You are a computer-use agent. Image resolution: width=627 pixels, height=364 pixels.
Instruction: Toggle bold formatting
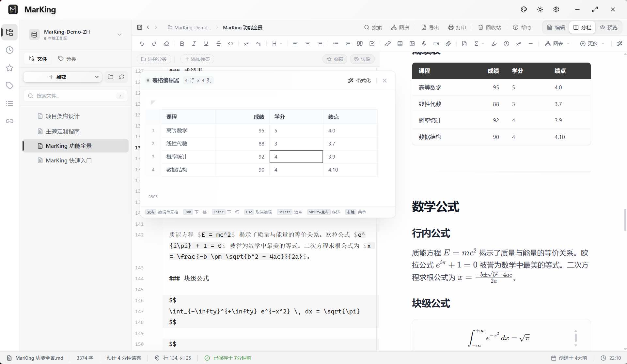[x=182, y=44]
